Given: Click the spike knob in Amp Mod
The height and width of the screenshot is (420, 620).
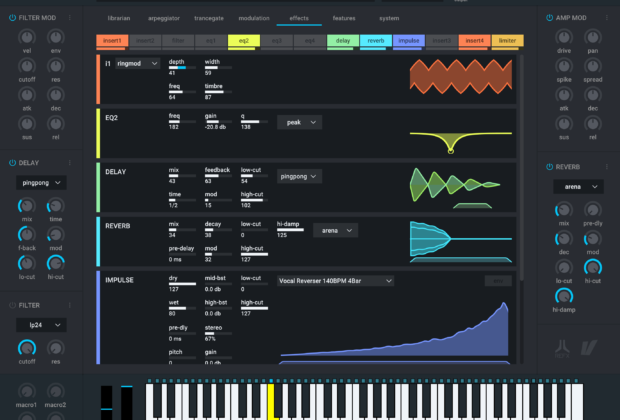Looking at the screenshot, I should point(564,66).
